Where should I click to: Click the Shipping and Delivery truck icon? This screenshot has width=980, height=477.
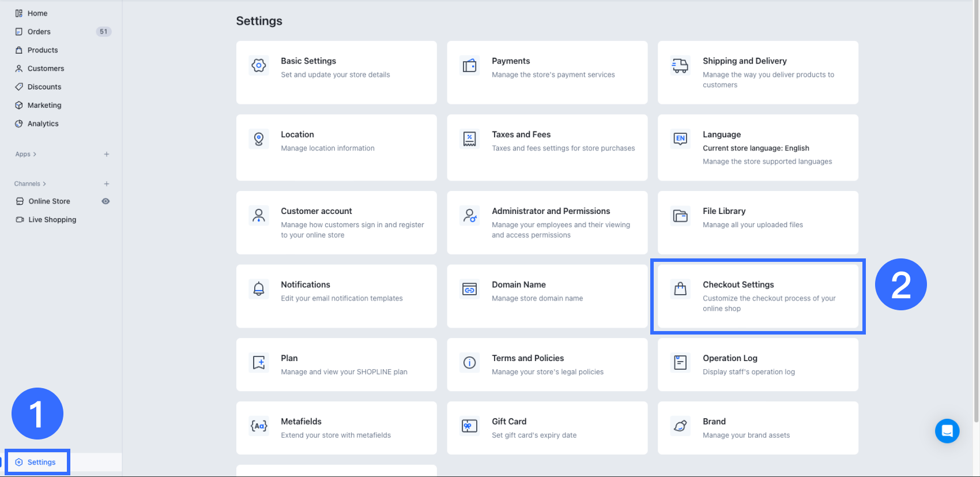[681, 66]
